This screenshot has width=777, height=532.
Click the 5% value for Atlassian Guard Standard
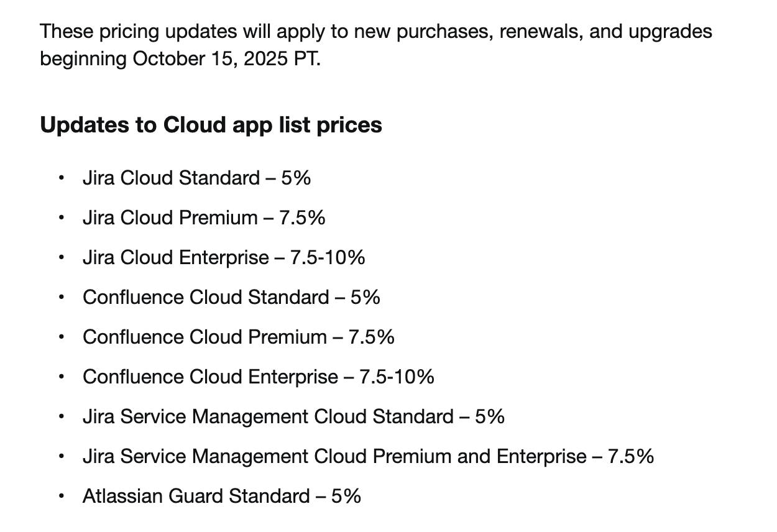tap(346, 497)
